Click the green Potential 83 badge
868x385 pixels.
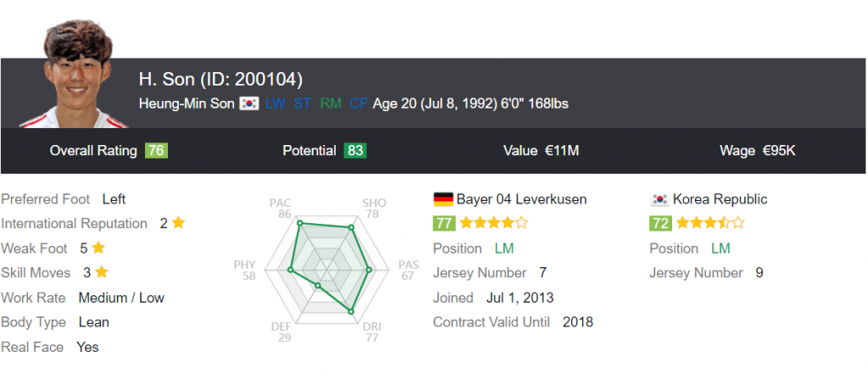click(355, 150)
